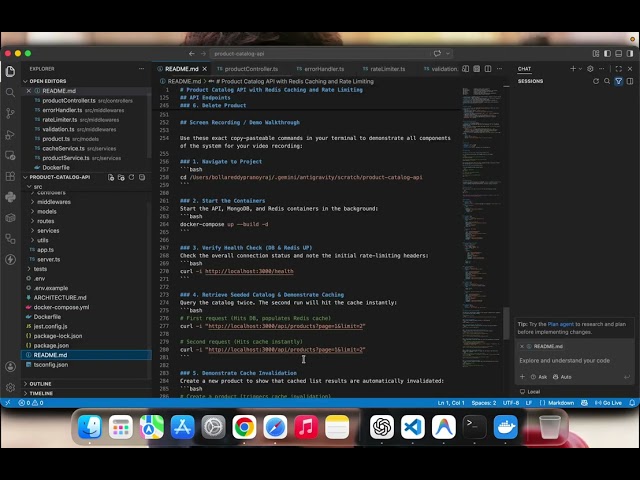
Task: Click the Explorer files icon
Action: (x=10, y=71)
